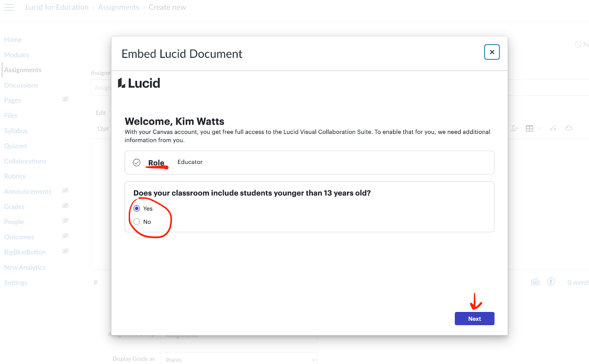Click the equation square-root icon
Image resolution: width=589 pixels, height=364 pixels.
(553, 128)
